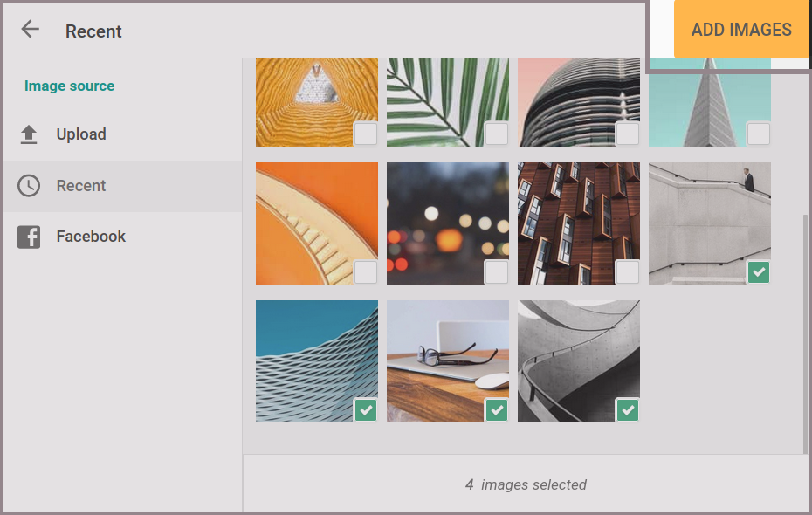Uncheck the blue wavy building checkbox
The width and height of the screenshot is (812, 515).
[366, 410]
